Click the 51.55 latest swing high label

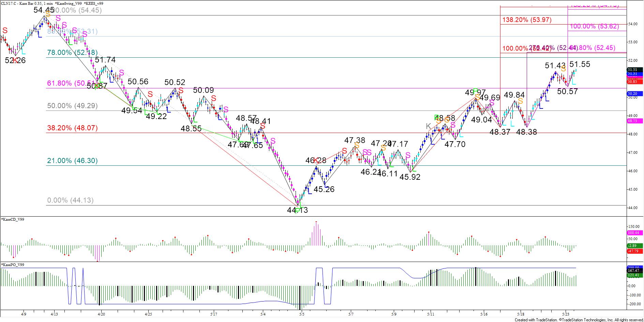click(x=580, y=64)
